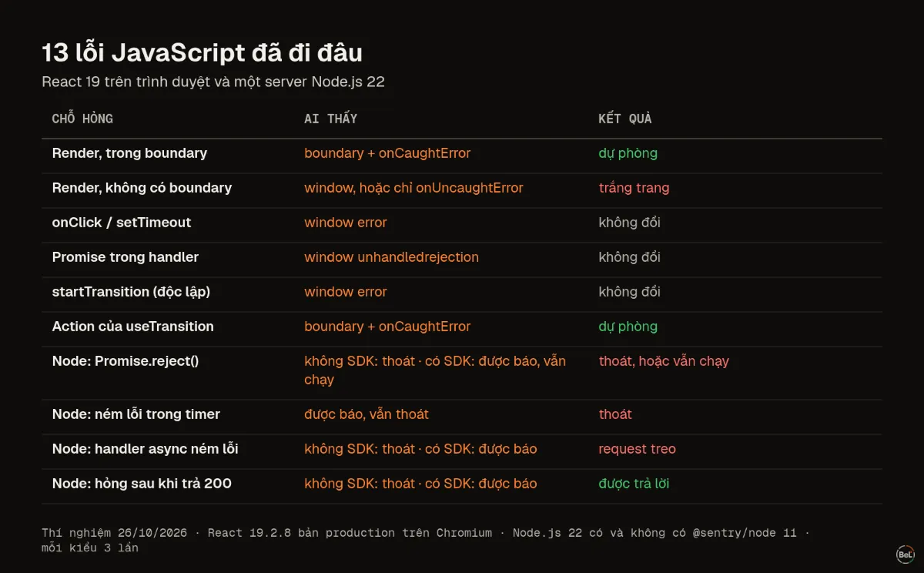
Task: Select the "Node: Promise.reject()" cell
Action: (x=126, y=361)
